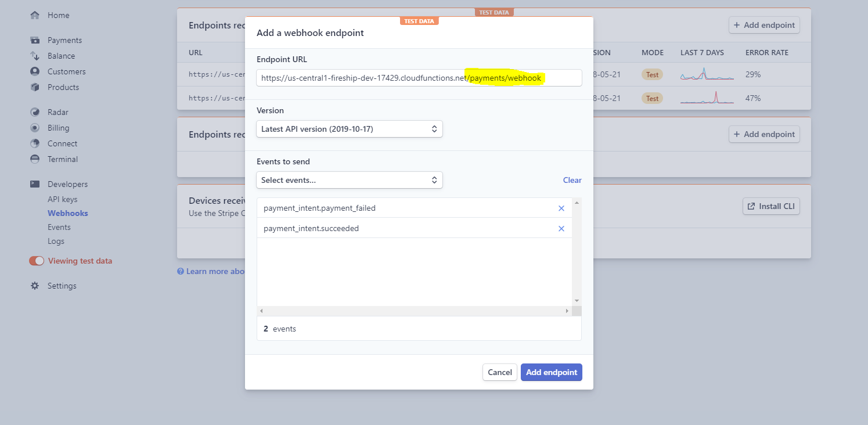
Task: Open the Balance section icon
Action: coord(36,56)
